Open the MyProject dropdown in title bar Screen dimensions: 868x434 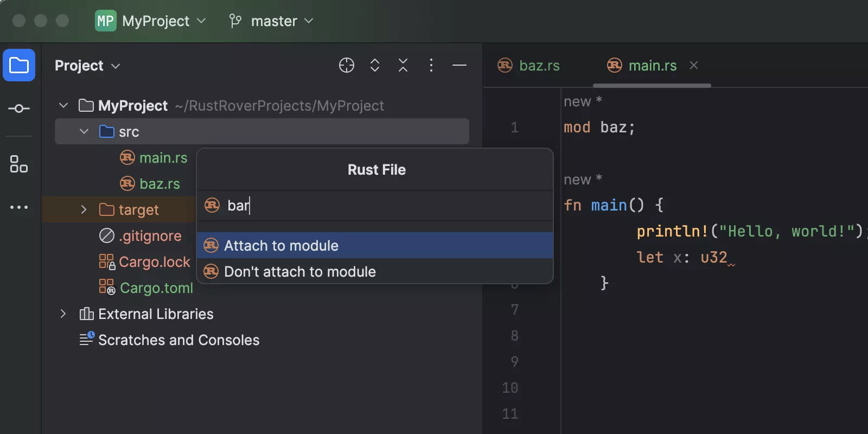[151, 21]
